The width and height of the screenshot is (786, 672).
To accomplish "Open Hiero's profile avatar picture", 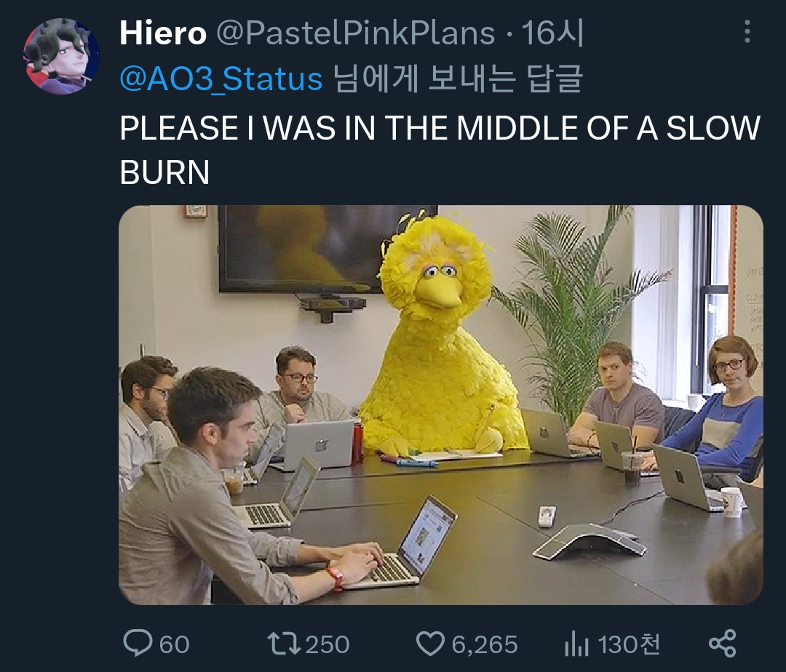I will 61,57.
